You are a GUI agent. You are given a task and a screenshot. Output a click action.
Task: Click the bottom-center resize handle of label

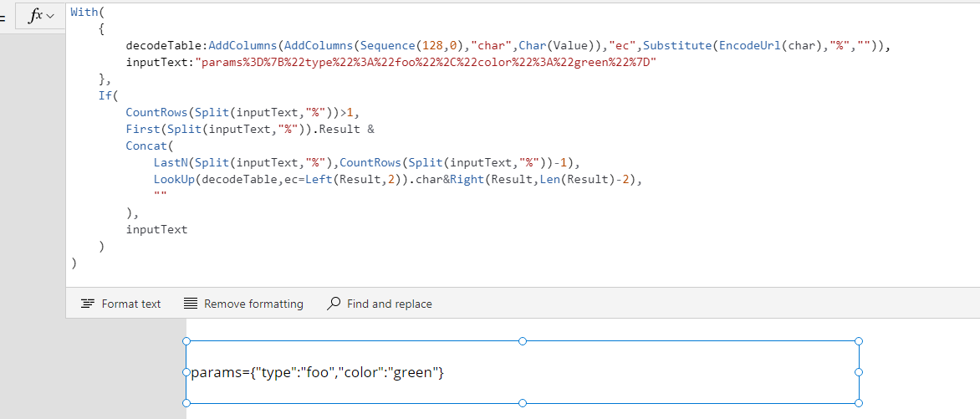tap(523, 403)
